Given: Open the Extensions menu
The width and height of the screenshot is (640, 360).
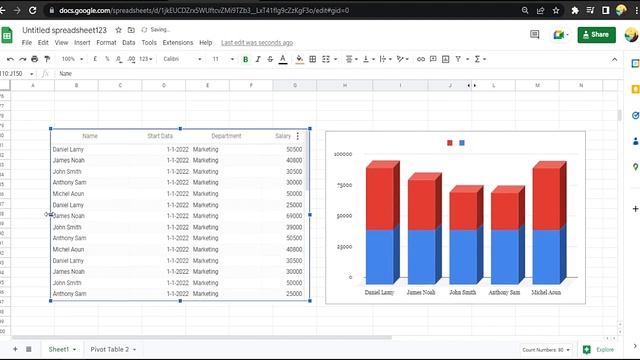Looking at the screenshot, I should coord(178,42).
